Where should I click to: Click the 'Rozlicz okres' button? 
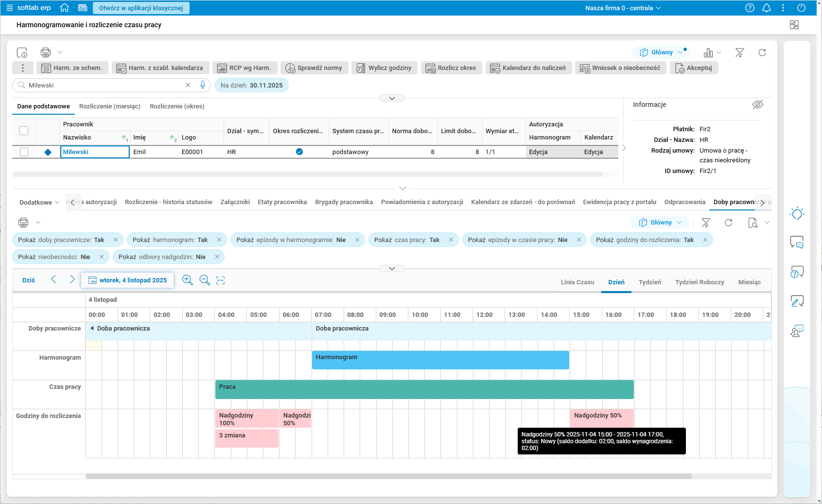(452, 68)
